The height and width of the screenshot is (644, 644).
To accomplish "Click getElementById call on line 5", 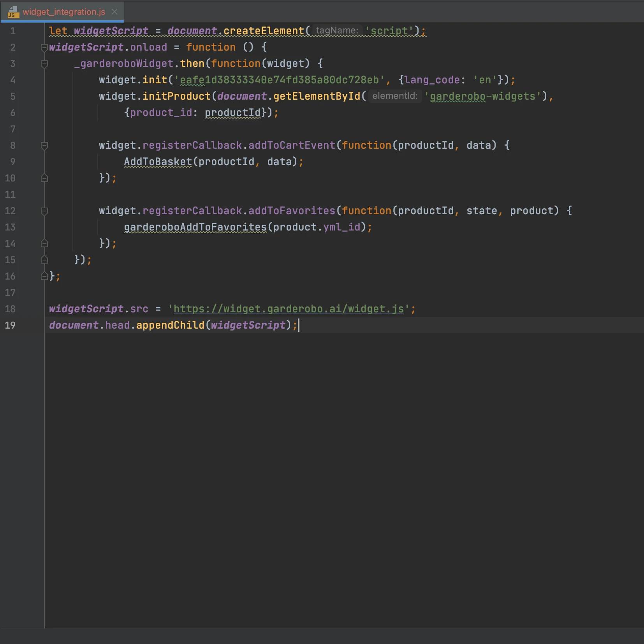I will pos(317,96).
